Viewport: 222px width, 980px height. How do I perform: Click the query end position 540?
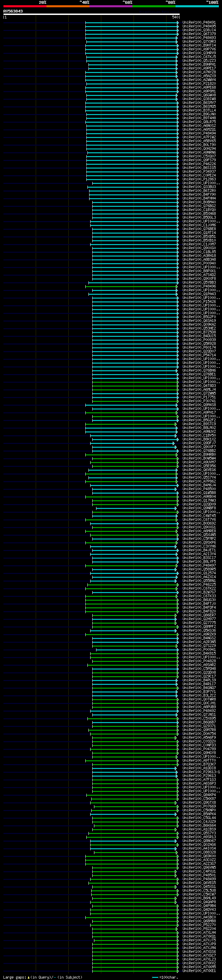pyautogui.click(x=175, y=17)
